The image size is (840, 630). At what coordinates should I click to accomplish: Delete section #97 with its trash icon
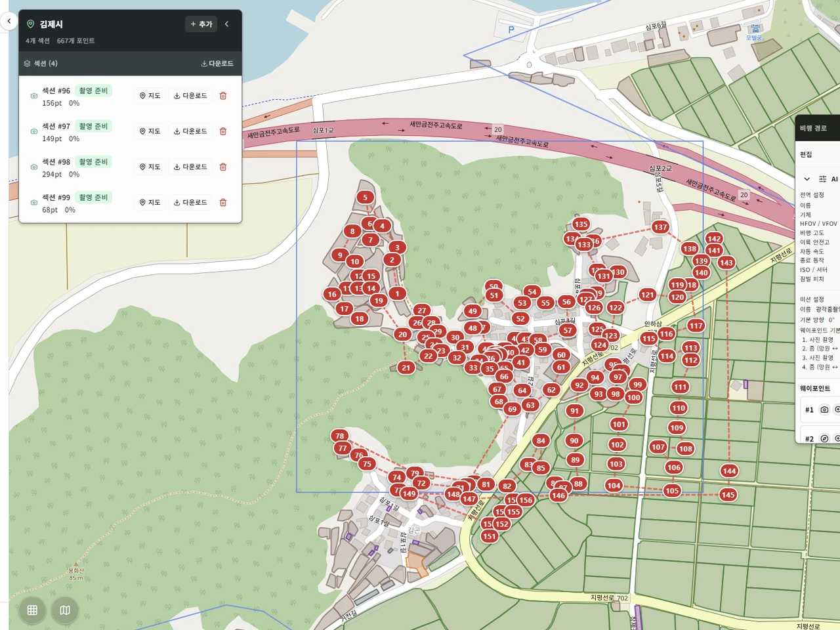pos(223,131)
